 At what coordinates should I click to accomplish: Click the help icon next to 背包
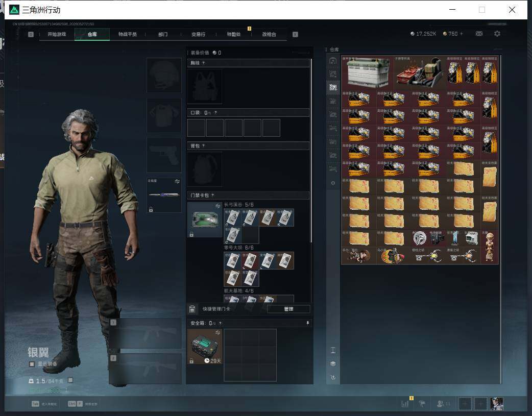click(x=203, y=146)
